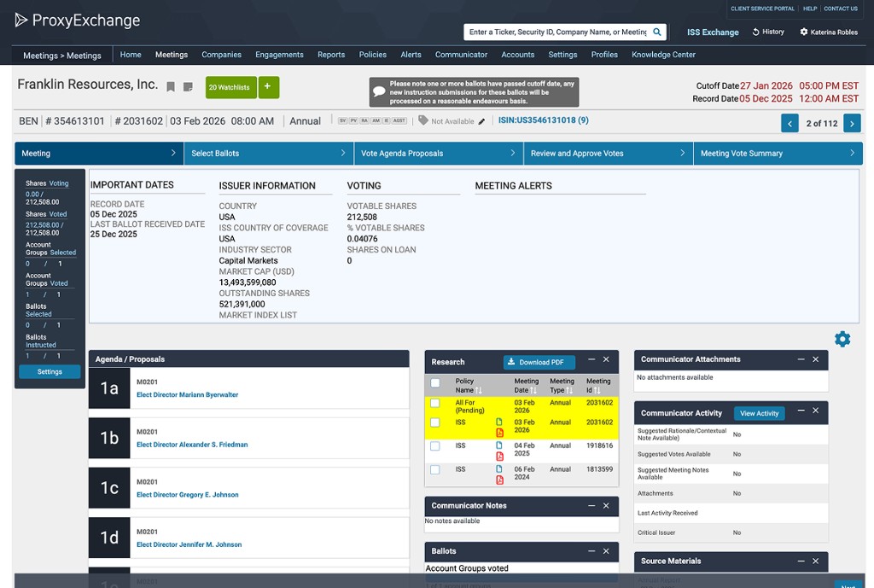
Task: Expand the Select Ballots step chevron
Action: click(343, 153)
